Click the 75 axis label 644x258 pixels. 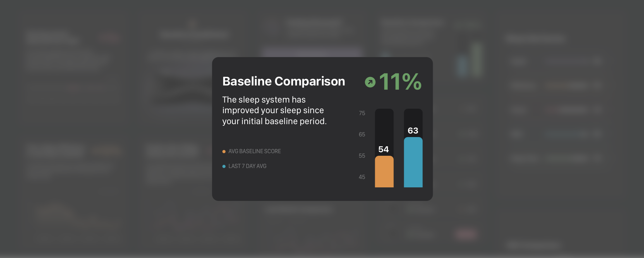tap(362, 113)
